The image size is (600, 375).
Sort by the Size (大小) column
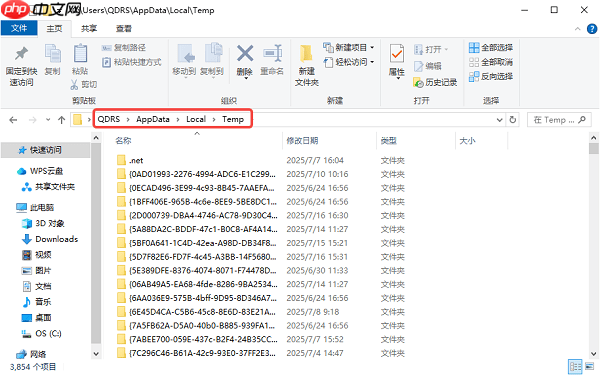pyautogui.click(x=467, y=141)
